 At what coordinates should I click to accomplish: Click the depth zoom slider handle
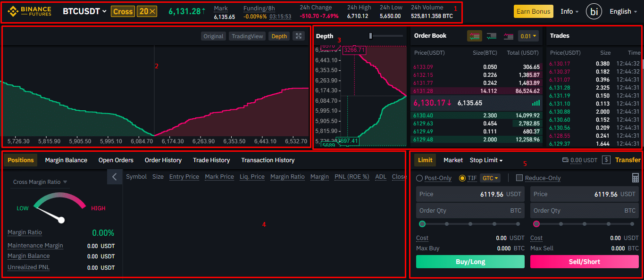(x=371, y=36)
